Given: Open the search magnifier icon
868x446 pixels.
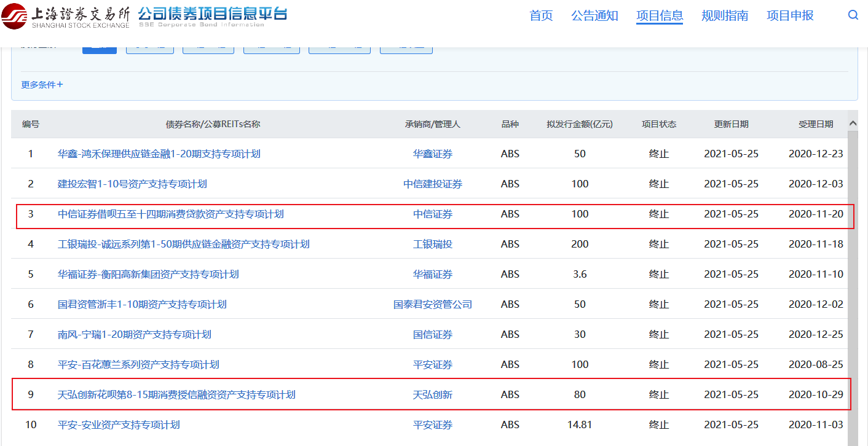Looking at the screenshot, I should pos(853,15).
